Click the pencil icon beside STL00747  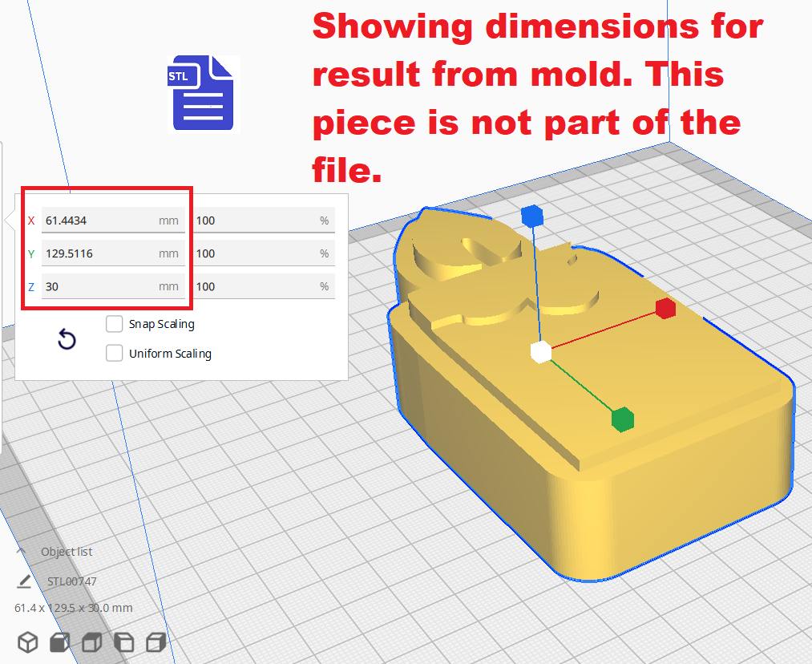[x=25, y=581]
